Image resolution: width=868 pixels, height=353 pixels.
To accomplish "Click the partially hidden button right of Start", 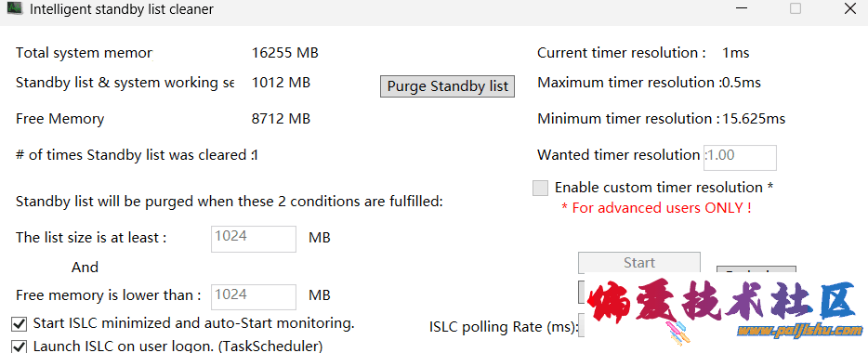I will pyautogui.click(x=756, y=271).
